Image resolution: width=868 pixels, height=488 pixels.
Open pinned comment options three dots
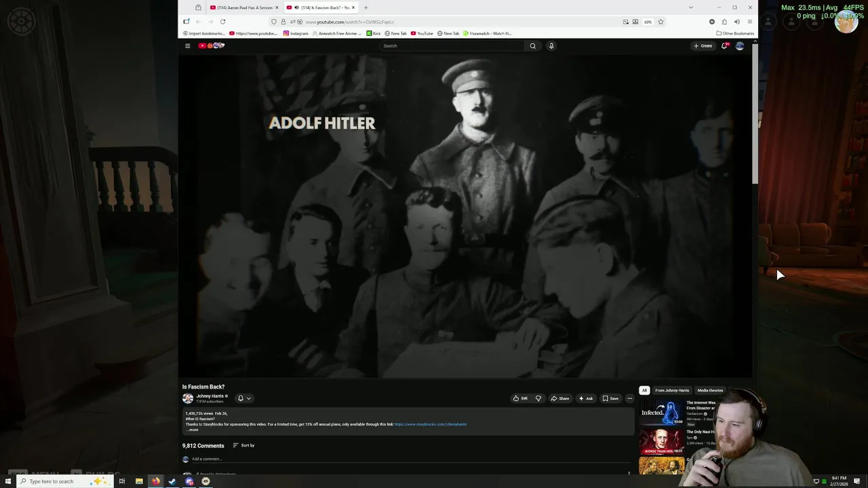[x=629, y=473]
